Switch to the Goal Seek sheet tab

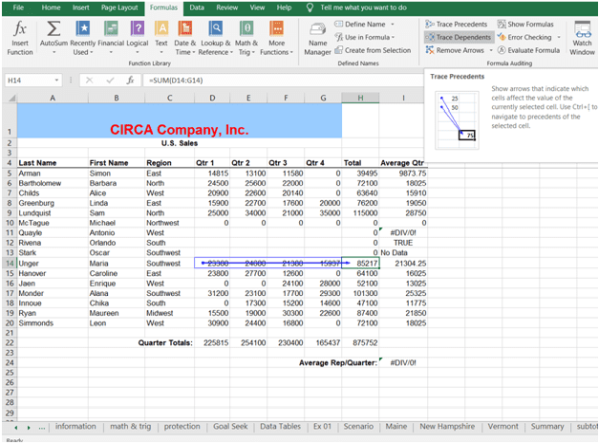229,426
